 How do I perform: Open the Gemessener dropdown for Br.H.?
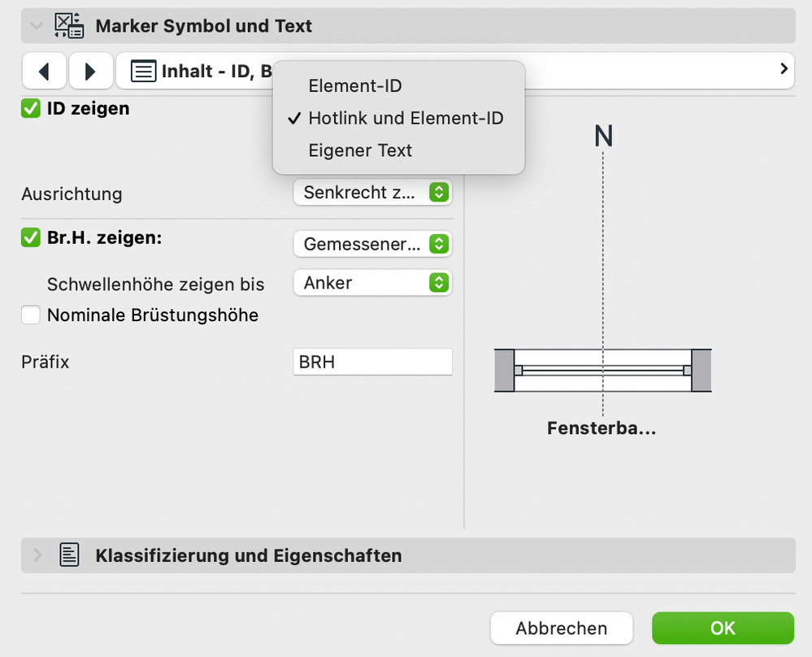coord(372,243)
